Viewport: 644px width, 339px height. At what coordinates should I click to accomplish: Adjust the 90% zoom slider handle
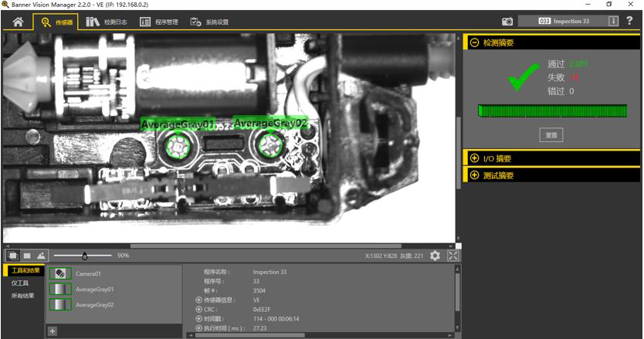84,256
